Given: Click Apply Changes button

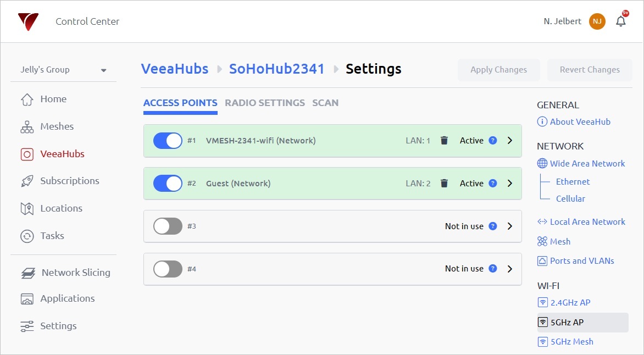Looking at the screenshot, I should coord(498,70).
